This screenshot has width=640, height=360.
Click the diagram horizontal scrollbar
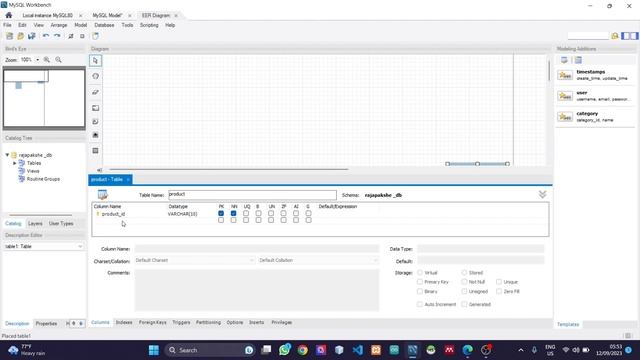[229, 169]
